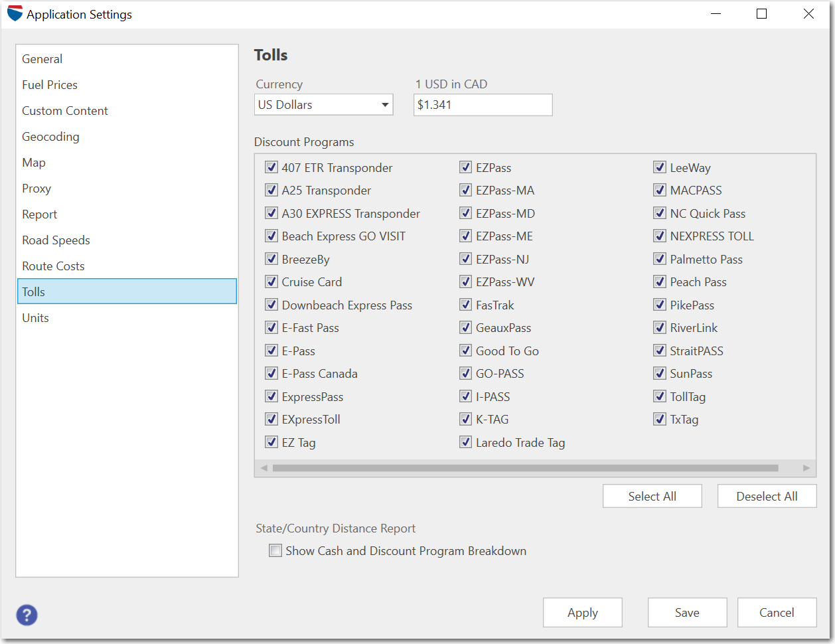This screenshot has height=644, width=835.
Task: Uncheck the SunPass checkbox
Action: coord(660,374)
